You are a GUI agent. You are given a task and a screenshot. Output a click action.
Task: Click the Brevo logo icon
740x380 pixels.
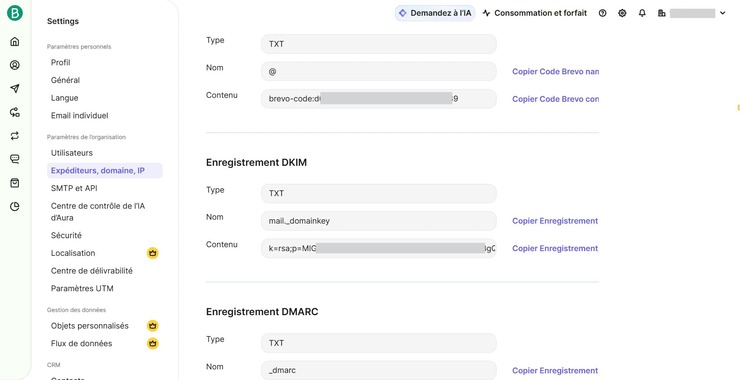click(x=15, y=13)
